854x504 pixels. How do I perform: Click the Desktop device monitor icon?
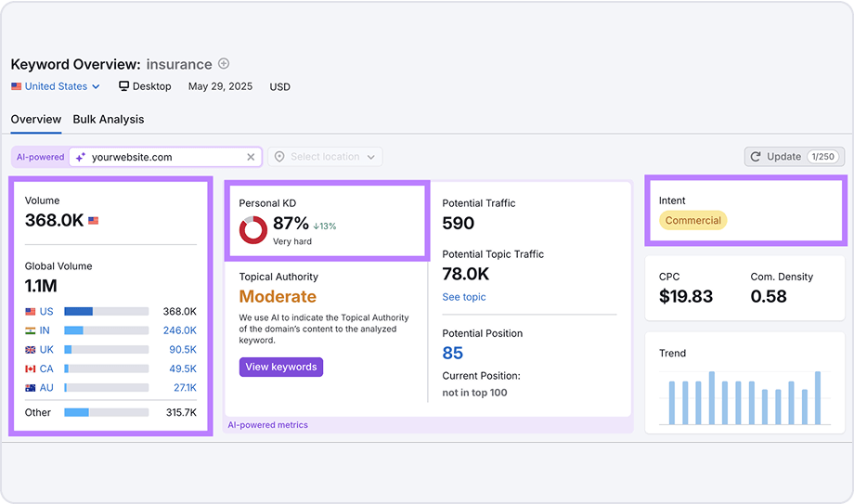124,86
